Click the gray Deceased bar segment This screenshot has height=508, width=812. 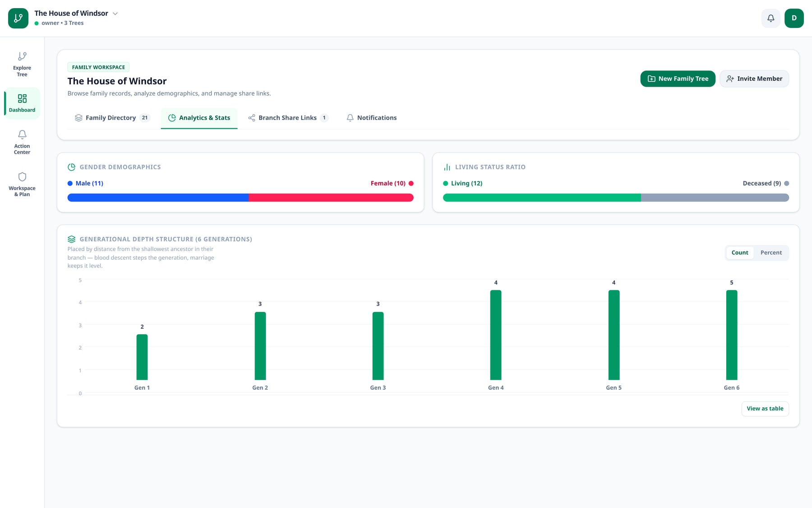point(715,197)
